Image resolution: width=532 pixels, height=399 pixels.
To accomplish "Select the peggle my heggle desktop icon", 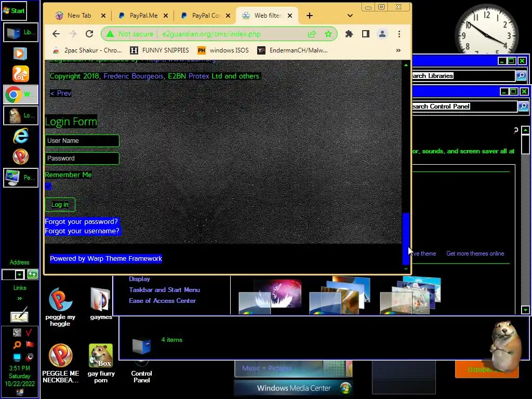I will pyautogui.click(x=60, y=307).
